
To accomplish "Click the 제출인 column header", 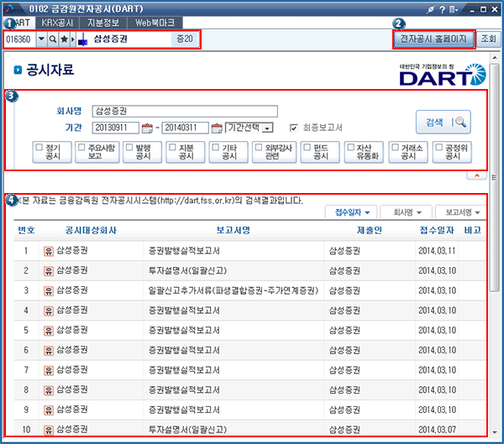I will coord(369,230).
